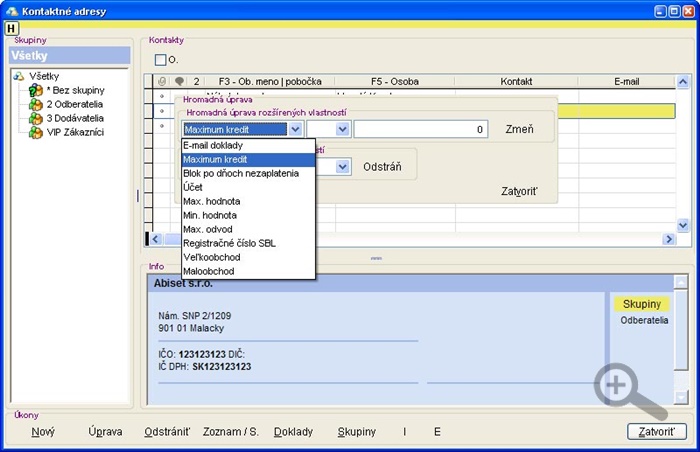Click the Zmeň button
700x452 pixels.
click(x=520, y=130)
